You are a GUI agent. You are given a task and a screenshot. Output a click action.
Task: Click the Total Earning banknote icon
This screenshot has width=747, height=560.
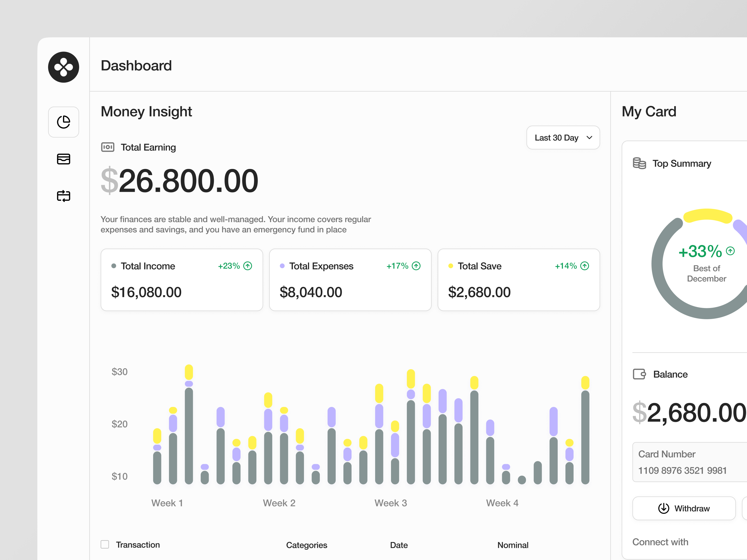[x=108, y=147]
